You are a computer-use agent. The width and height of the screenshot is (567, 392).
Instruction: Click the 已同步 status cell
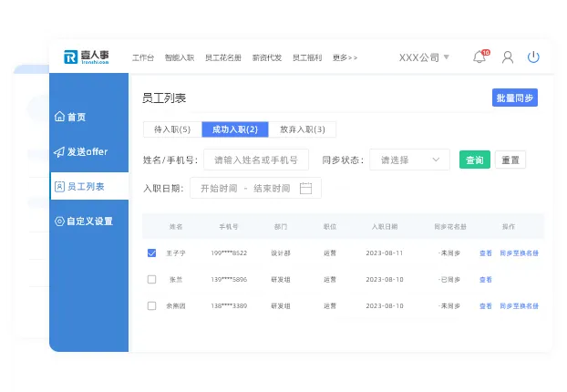pos(449,280)
